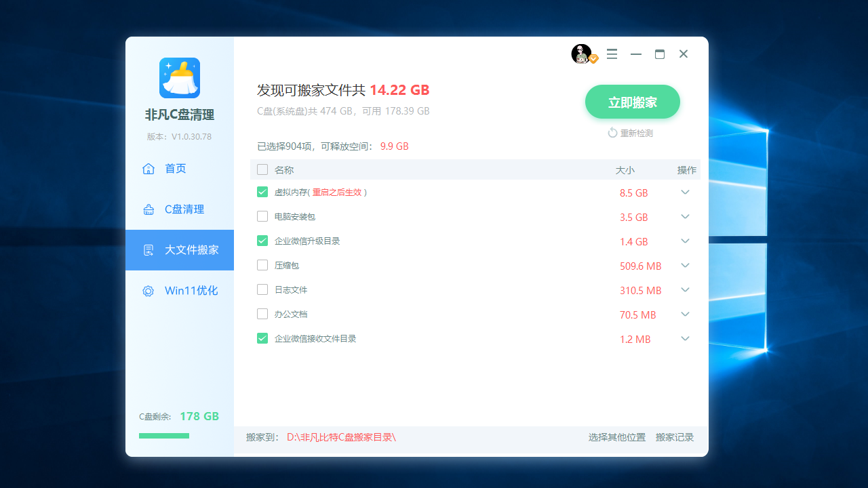Expand the 压缩包 entry chevron
Viewport: 868px width, 488px height.
click(685, 265)
